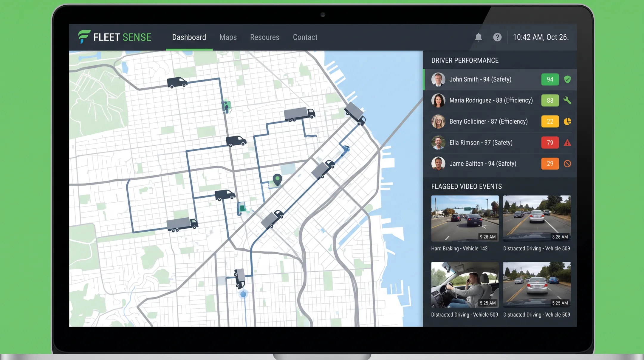
Task: Click Elia Rimson's profile photo
Action: pyautogui.click(x=438, y=143)
